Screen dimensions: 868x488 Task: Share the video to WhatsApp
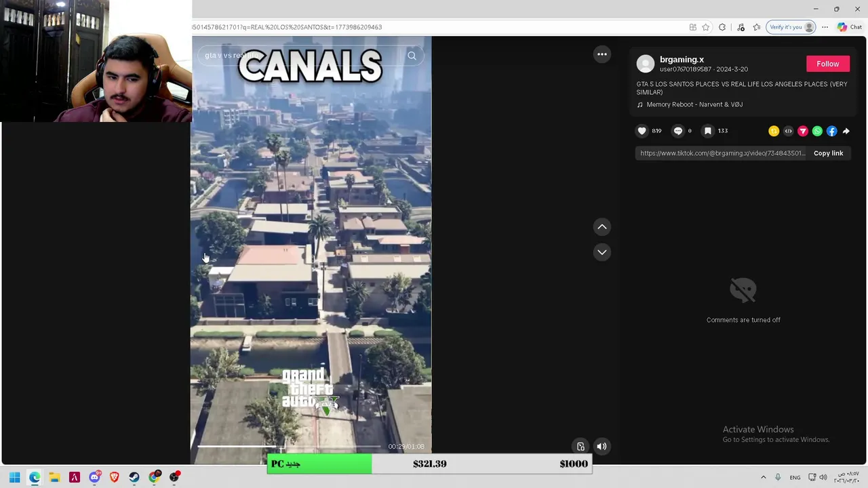pos(817,131)
